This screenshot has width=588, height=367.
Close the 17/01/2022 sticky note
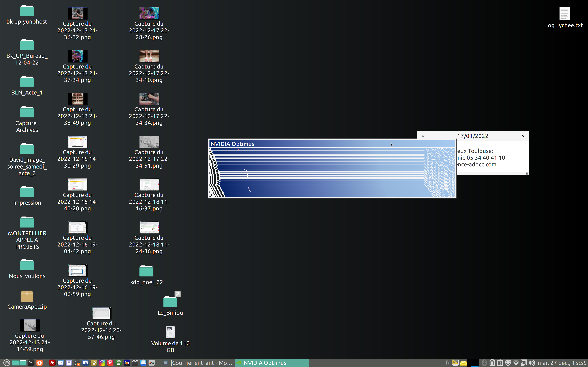point(523,136)
